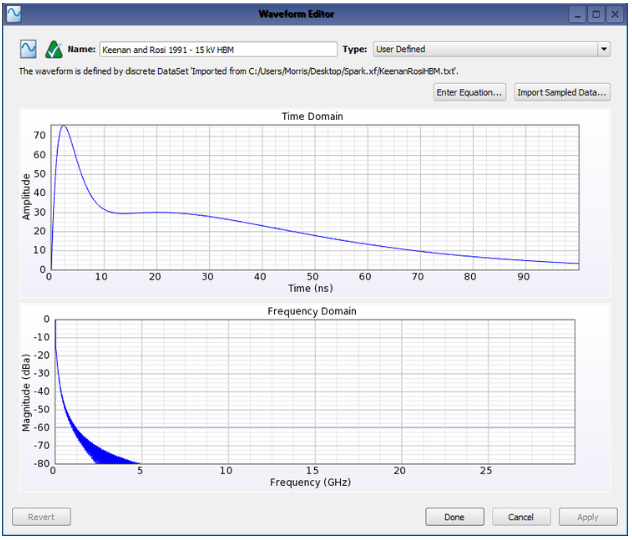Confirm changes with the Done button
The height and width of the screenshot is (540, 632).
click(x=454, y=517)
